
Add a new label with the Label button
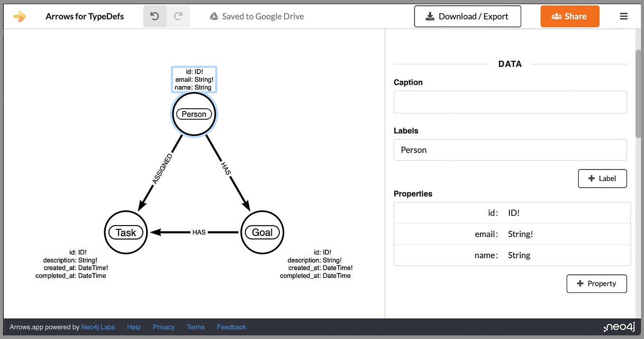602,178
